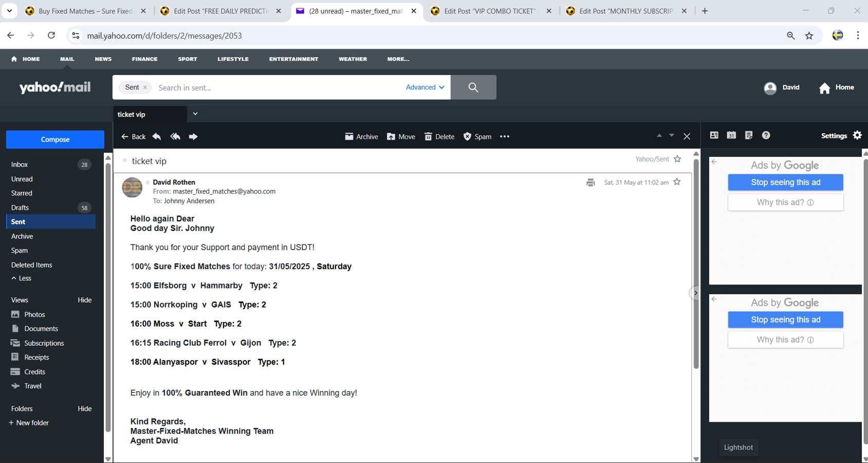Screen dimensions: 868x463
Task: Move message to another folder
Action: (x=401, y=136)
